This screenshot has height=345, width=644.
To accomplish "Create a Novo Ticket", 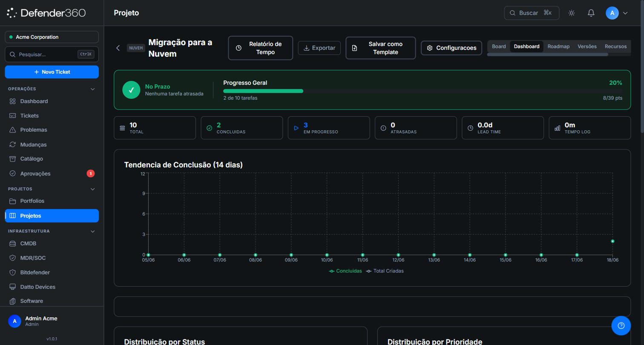I will [x=52, y=72].
